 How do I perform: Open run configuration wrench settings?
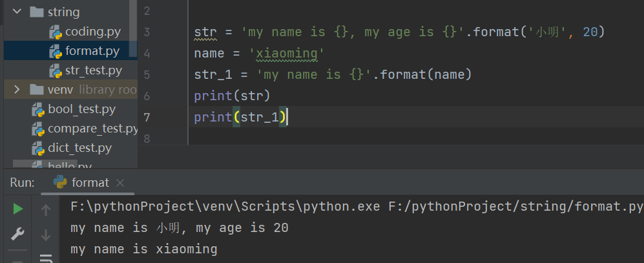pos(18,234)
